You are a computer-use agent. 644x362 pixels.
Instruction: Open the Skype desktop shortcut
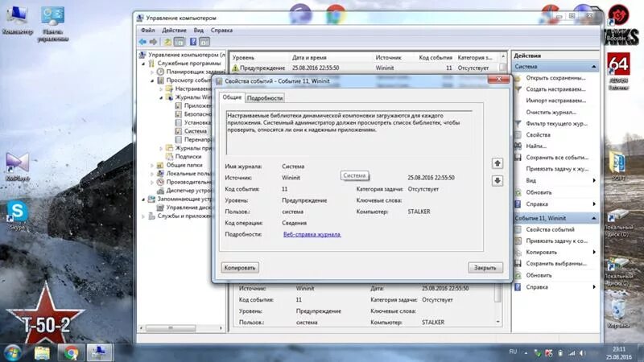coord(17,215)
